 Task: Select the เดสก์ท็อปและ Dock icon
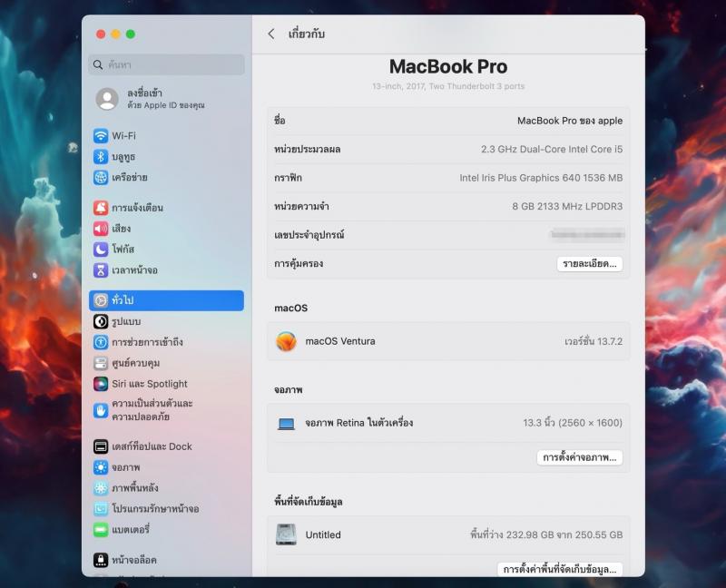[x=101, y=446]
